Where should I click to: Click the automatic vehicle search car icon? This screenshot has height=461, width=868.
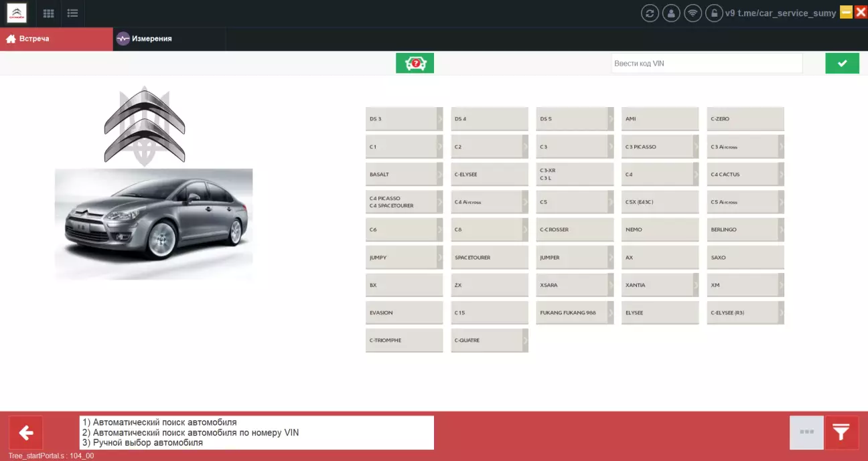pos(415,63)
